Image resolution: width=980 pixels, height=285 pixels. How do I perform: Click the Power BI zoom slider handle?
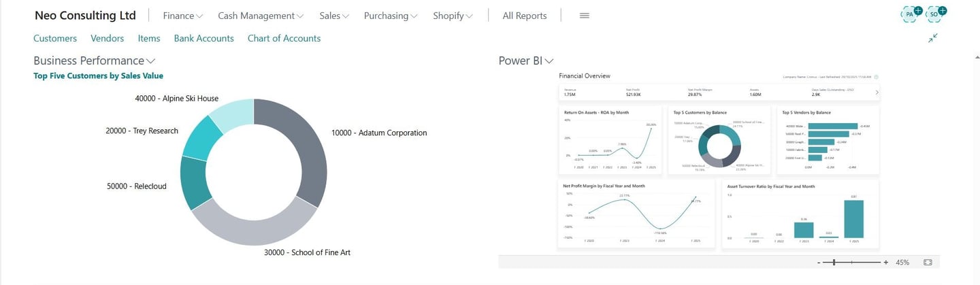coord(834,262)
